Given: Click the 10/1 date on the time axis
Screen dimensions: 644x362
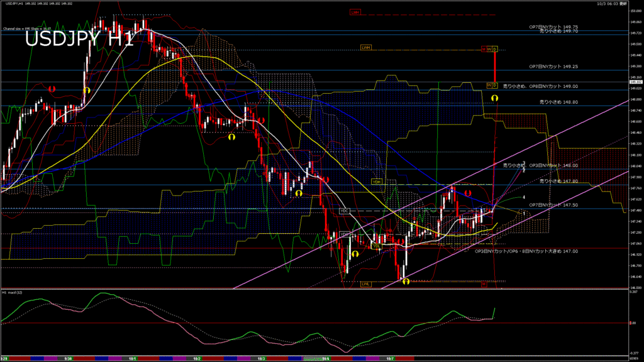Looking at the screenshot, I should click(x=132, y=359).
